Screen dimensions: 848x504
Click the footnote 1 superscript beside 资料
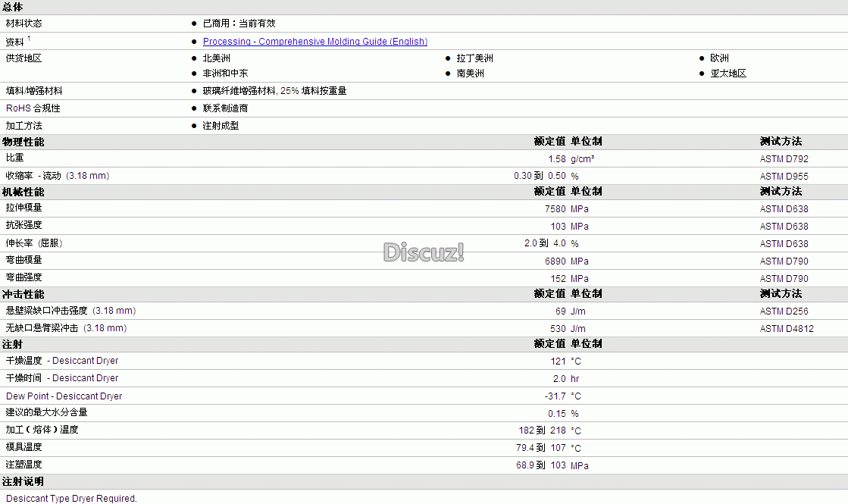(x=29, y=39)
